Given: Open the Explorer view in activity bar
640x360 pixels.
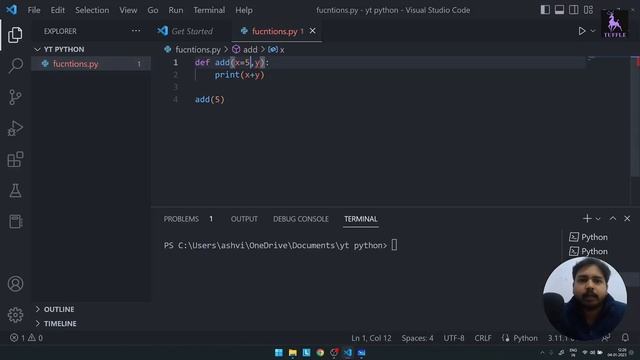Looking at the screenshot, I should coord(15,35).
